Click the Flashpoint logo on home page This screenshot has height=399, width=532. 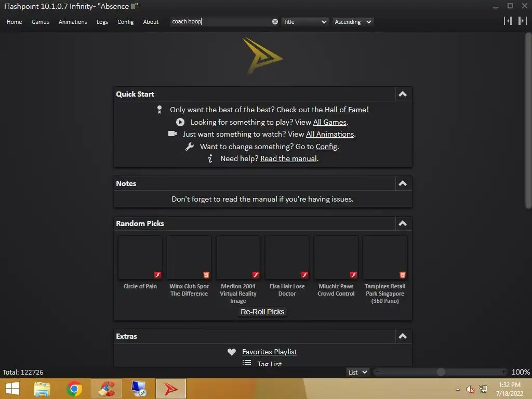[262, 56]
